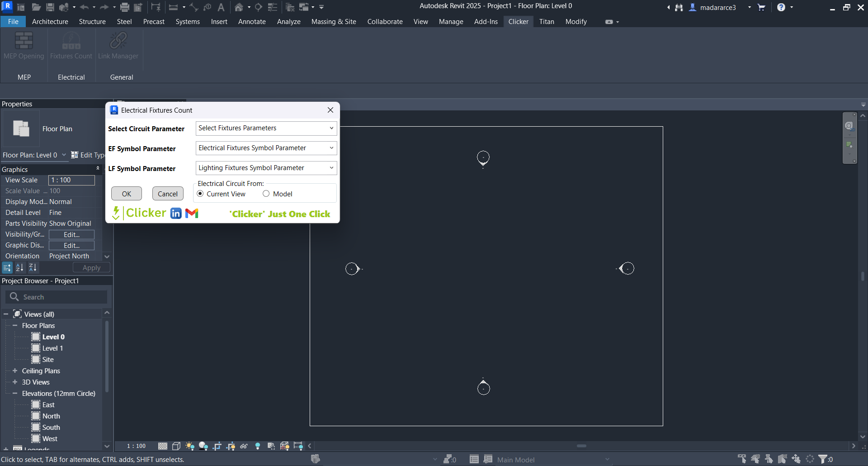
Task: Open the Help question mark icon
Action: click(781, 7)
